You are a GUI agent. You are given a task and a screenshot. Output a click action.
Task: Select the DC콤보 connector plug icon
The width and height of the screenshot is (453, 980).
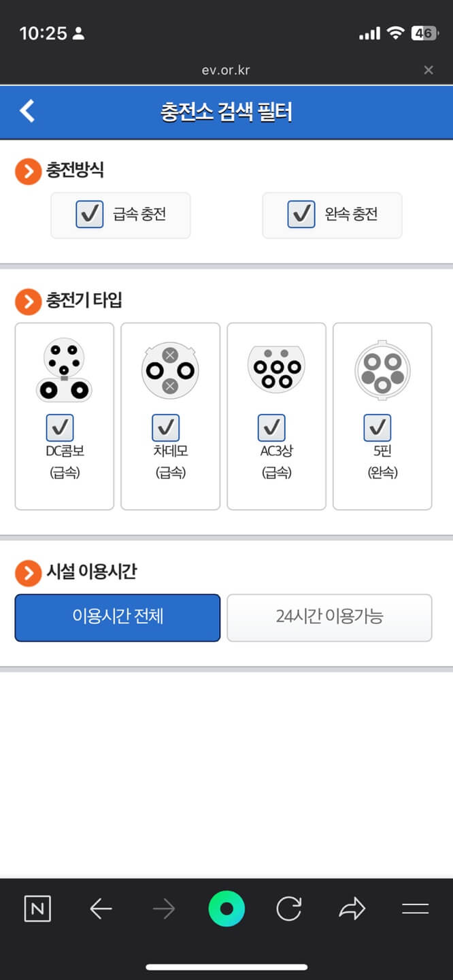[64, 367]
